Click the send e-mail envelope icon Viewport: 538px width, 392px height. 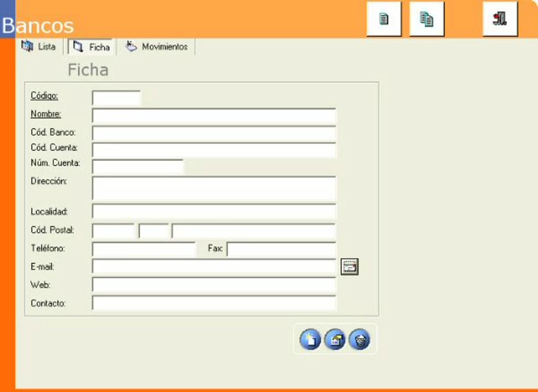tap(349, 267)
